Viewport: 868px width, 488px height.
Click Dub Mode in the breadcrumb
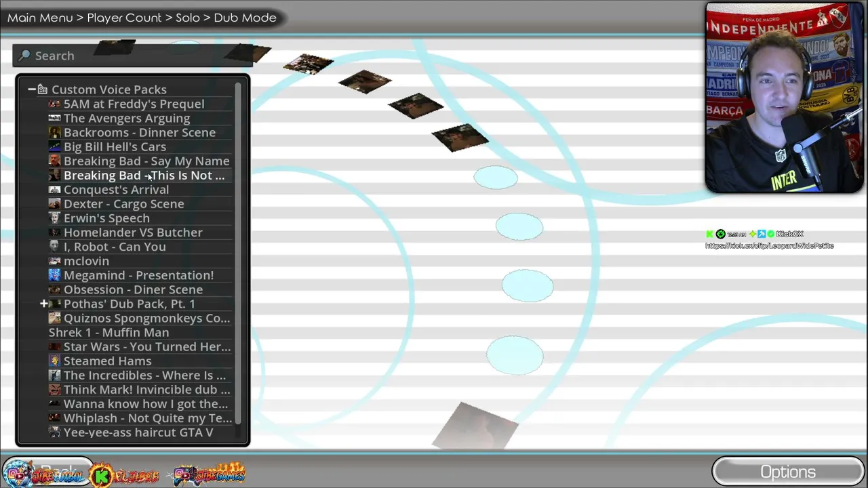click(x=245, y=18)
